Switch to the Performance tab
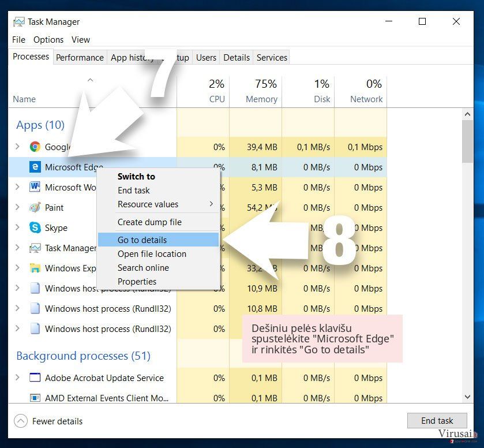The height and width of the screenshot is (448, 484). click(80, 58)
